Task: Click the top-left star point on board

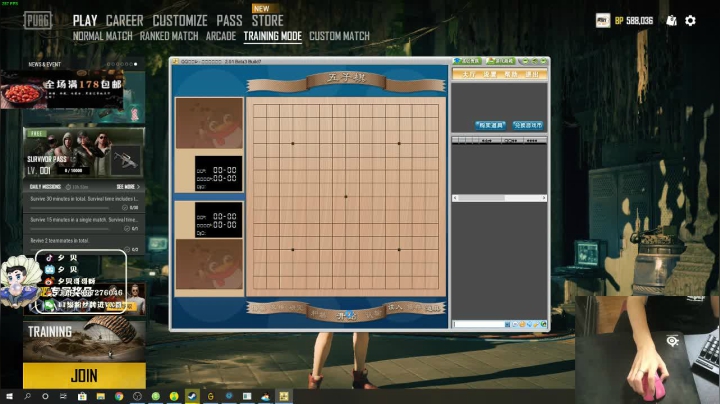Action: [x=293, y=143]
